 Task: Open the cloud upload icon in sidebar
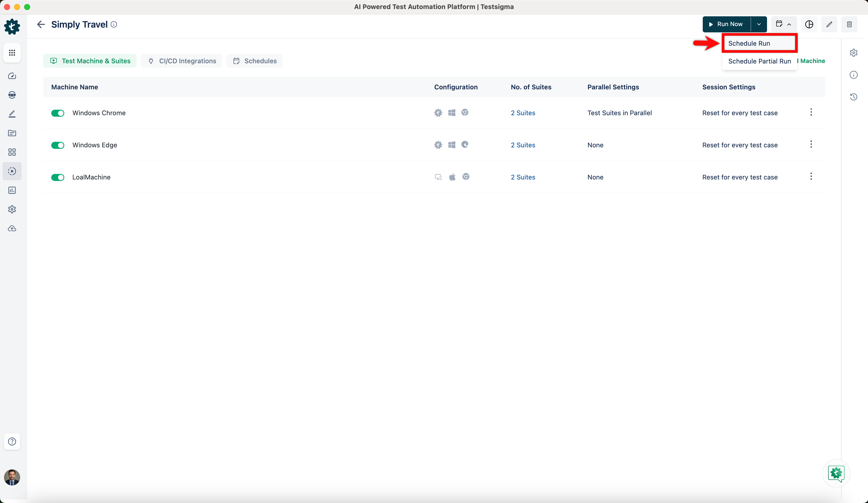coord(12,229)
